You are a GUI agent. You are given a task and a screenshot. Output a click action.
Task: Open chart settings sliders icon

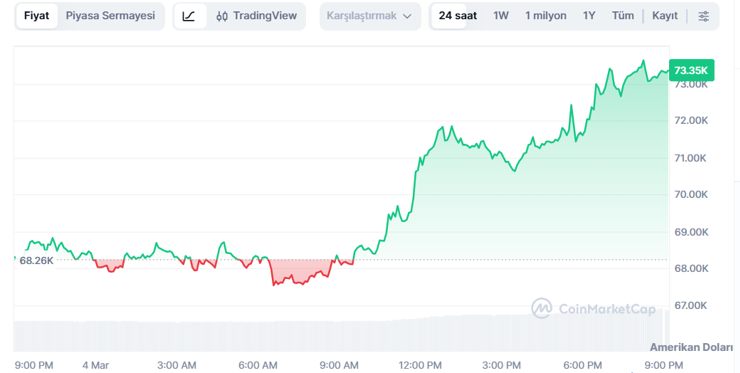704,16
